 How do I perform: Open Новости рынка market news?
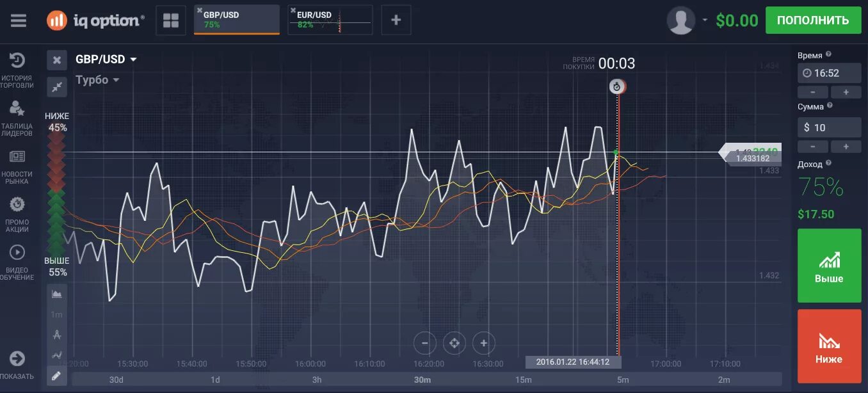[17, 168]
